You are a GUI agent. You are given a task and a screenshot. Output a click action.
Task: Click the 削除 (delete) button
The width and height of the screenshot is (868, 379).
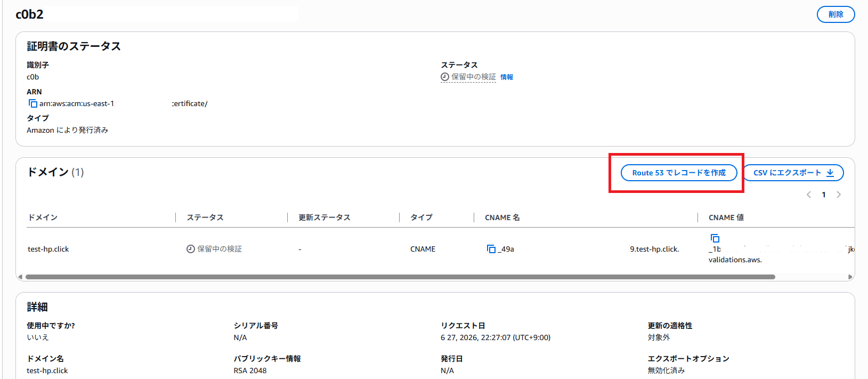point(835,14)
